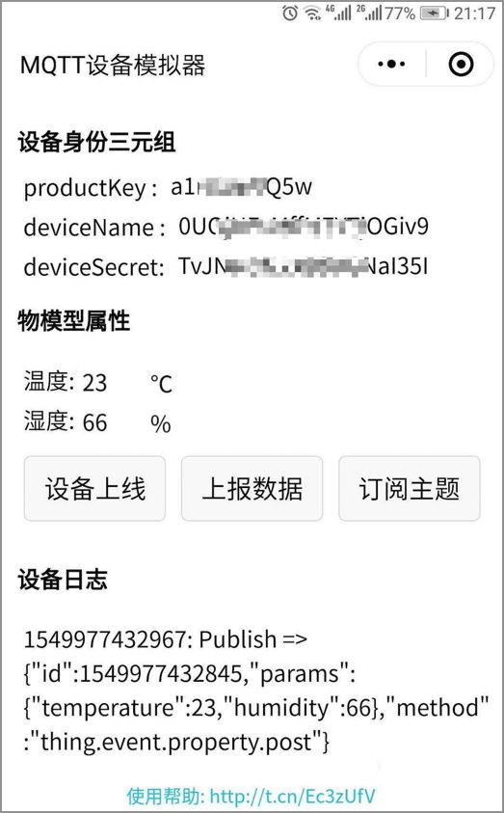Tap the alarm clock status icon
Viewport: 504px width, 813px height.
[290, 13]
